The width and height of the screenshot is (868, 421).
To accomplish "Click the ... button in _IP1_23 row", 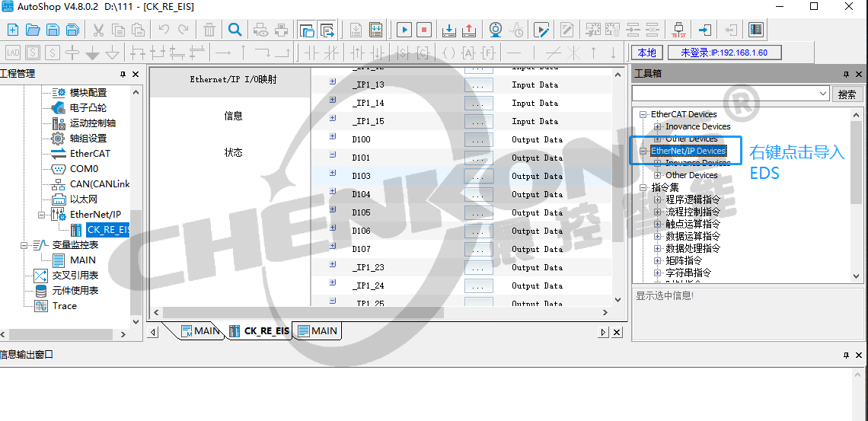I will (478, 268).
